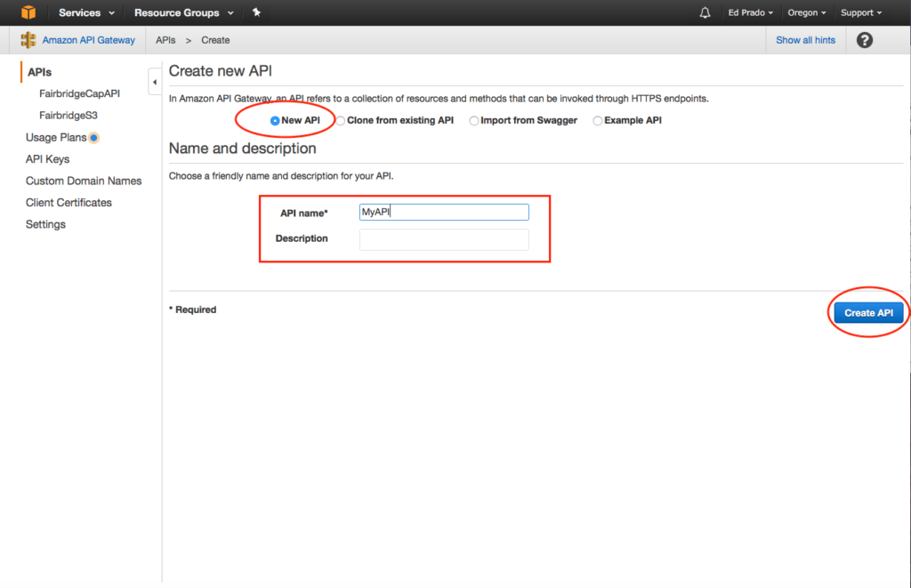Open the notifications bell icon
This screenshot has width=911, height=588.
pyautogui.click(x=705, y=12)
